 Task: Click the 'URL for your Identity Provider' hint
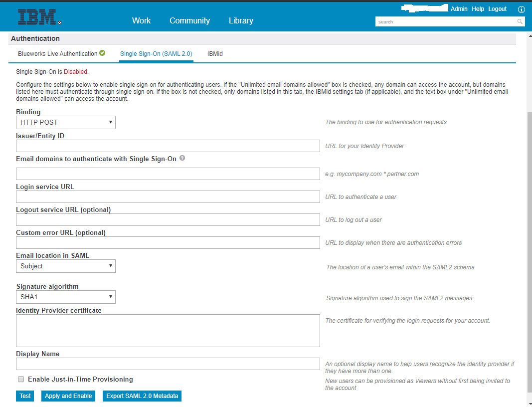click(365, 146)
